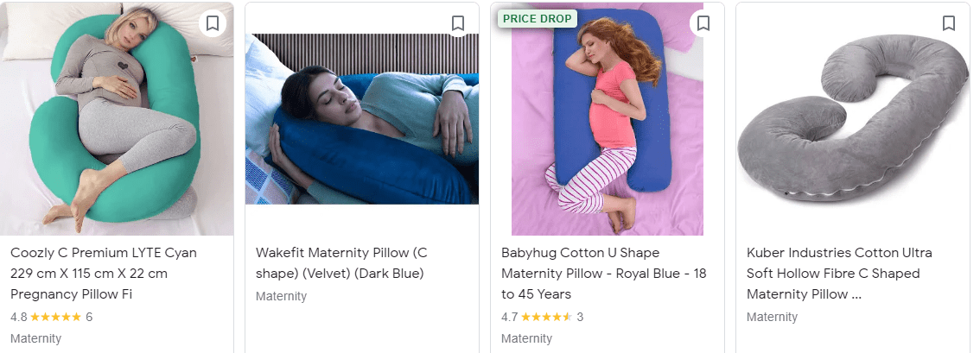This screenshot has width=980, height=353.
Task: Click the Wakefit Maternity Pillow title
Action: [341, 263]
